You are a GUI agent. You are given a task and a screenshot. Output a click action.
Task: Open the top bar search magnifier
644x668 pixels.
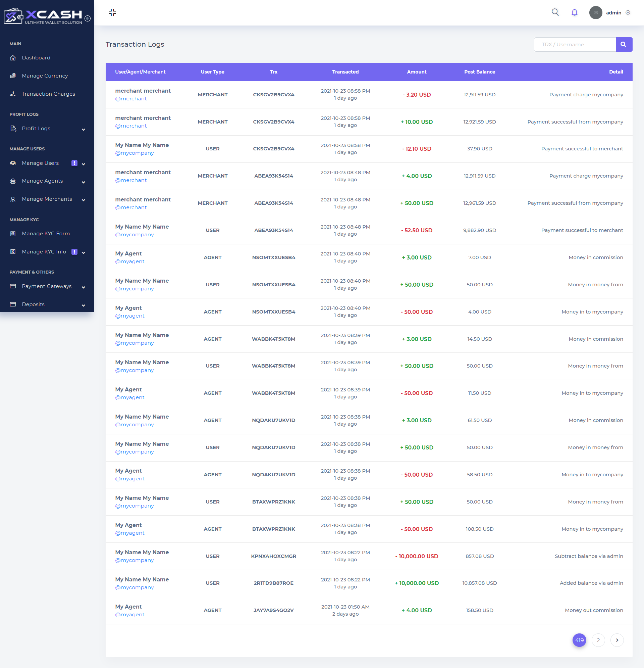tap(555, 13)
